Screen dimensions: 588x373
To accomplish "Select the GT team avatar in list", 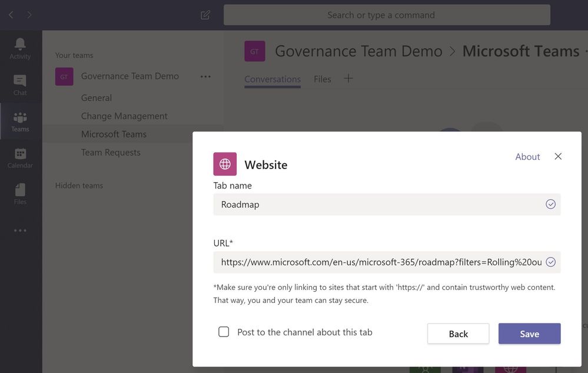I will (64, 77).
